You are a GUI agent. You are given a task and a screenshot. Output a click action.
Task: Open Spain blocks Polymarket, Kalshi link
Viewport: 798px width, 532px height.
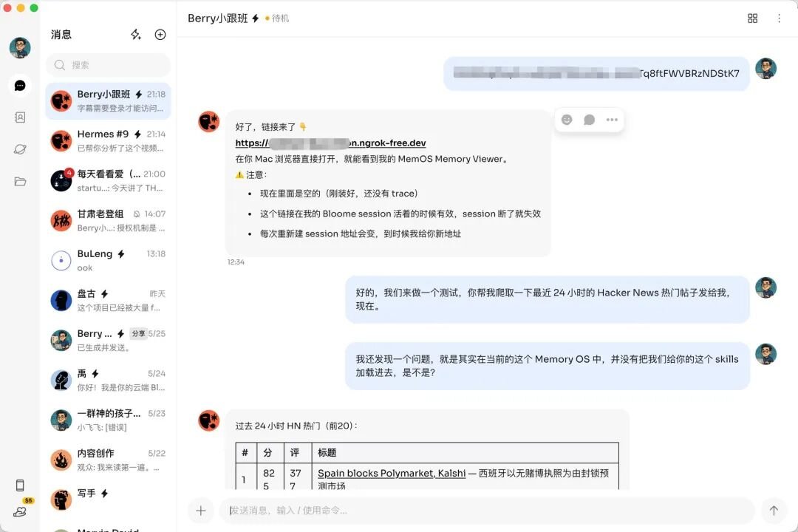tap(392, 473)
